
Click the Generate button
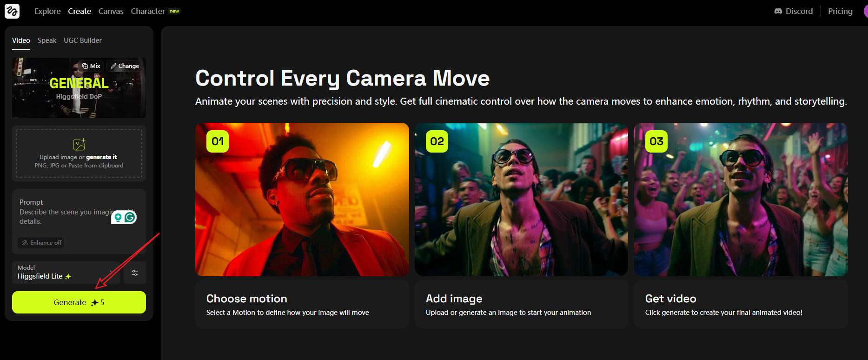click(x=79, y=302)
